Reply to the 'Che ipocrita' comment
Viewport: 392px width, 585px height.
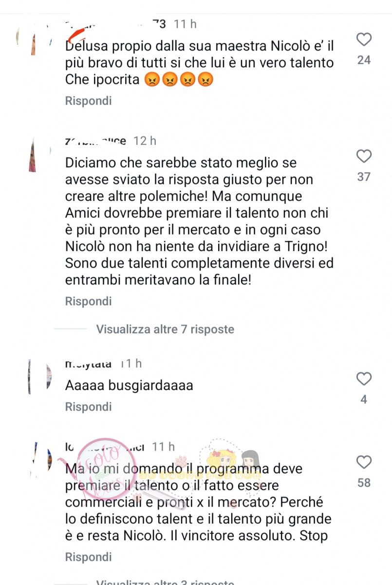pyautogui.click(x=89, y=101)
